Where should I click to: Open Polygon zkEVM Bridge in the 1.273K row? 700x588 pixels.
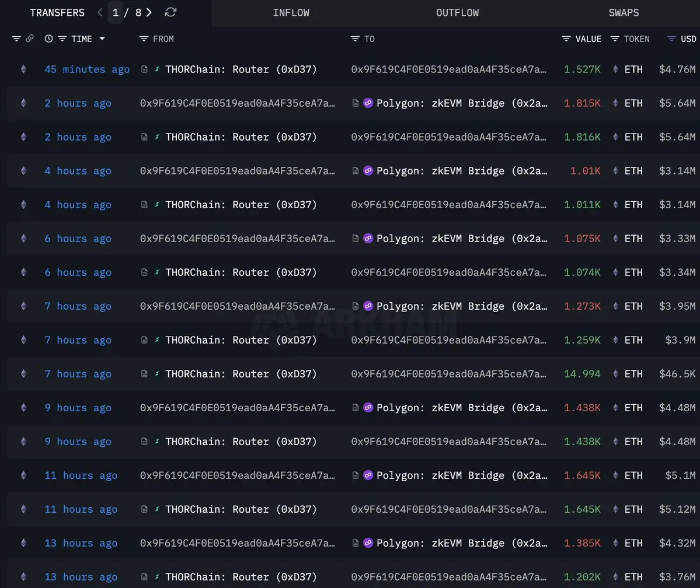(462, 306)
